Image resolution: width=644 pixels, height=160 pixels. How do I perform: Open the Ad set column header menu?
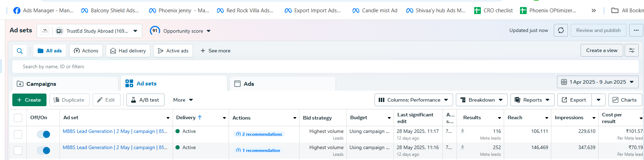tap(168, 118)
